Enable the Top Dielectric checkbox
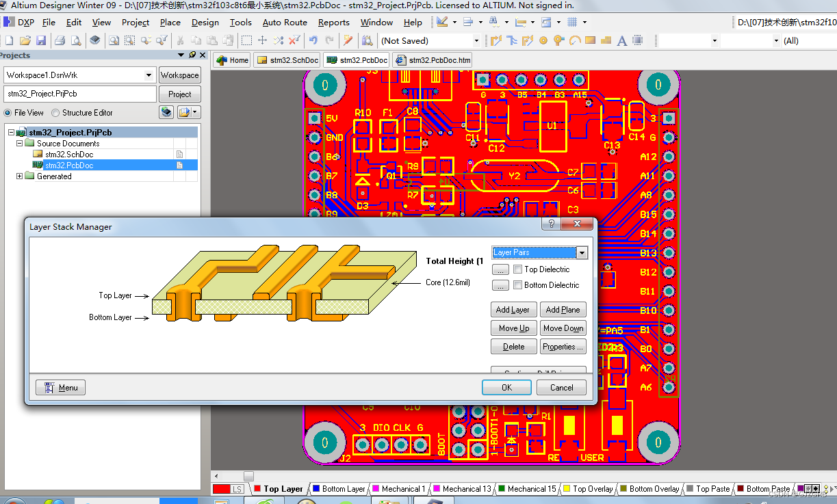Image resolution: width=837 pixels, height=504 pixels. pyautogui.click(x=518, y=269)
